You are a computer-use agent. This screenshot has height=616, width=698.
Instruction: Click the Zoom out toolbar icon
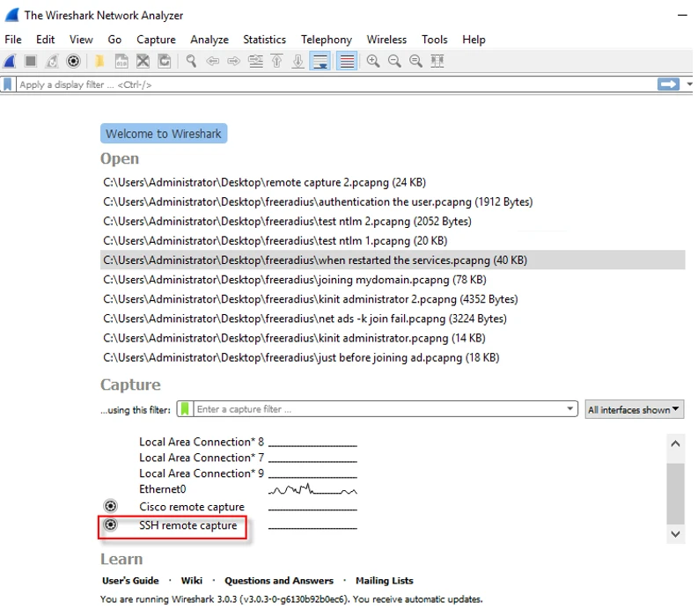(x=394, y=61)
